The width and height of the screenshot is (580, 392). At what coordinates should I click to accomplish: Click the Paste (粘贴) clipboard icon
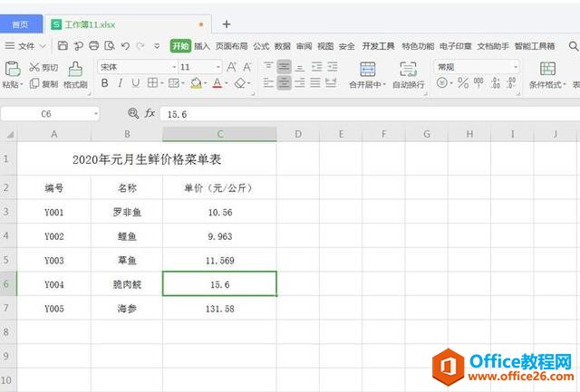point(12,69)
